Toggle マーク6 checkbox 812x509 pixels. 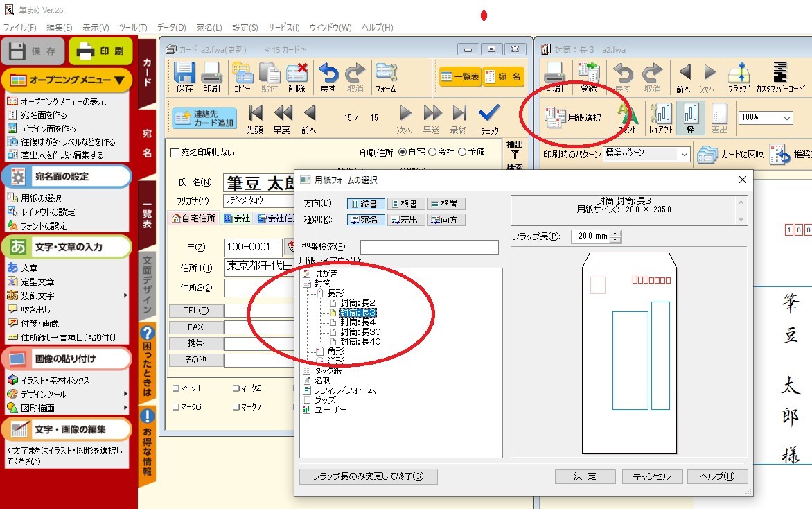pos(175,407)
